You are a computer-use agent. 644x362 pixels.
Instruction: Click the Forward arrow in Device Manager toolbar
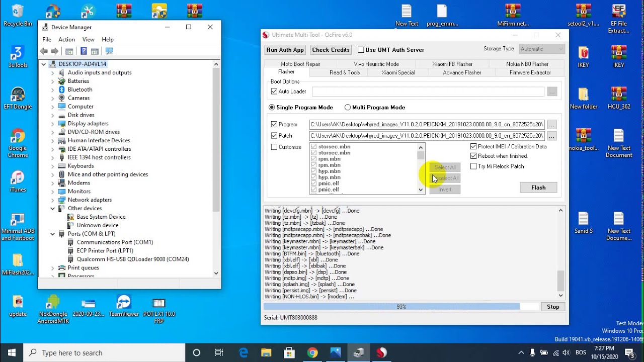click(x=54, y=51)
